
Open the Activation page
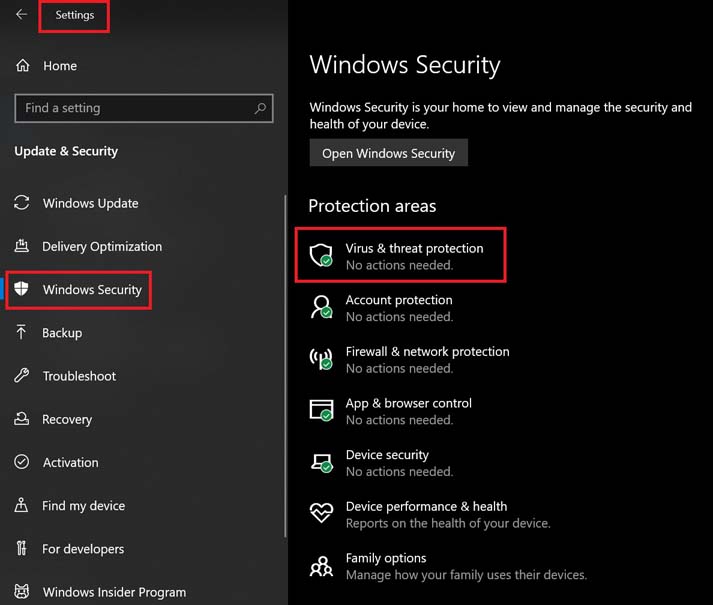pyautogui.click(x=70, y=462)
